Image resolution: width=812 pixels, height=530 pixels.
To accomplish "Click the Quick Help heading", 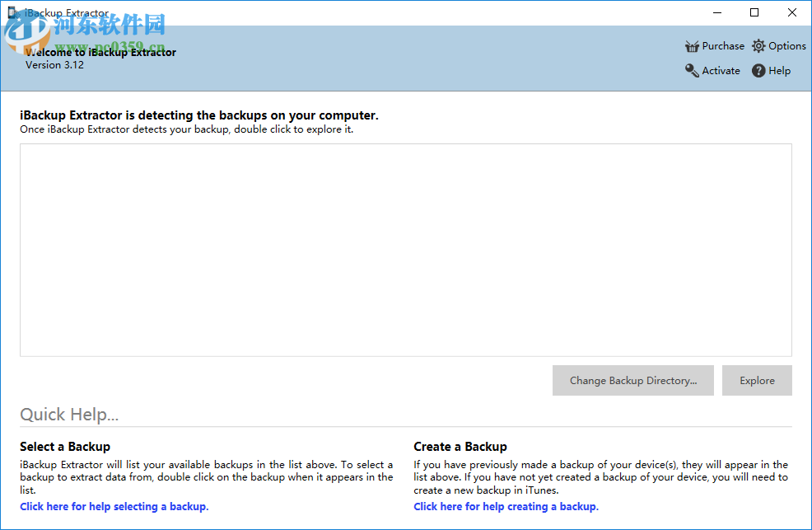I will pos(69,415).
